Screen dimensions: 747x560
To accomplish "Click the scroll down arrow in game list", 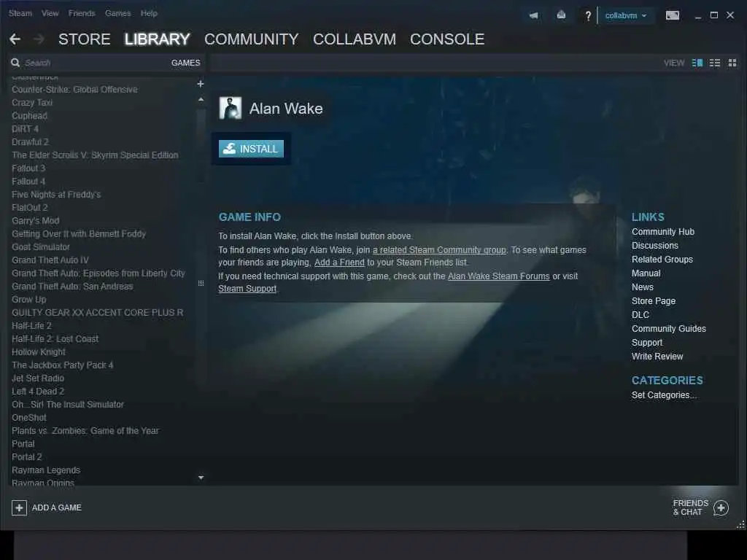I will [201, 477].
